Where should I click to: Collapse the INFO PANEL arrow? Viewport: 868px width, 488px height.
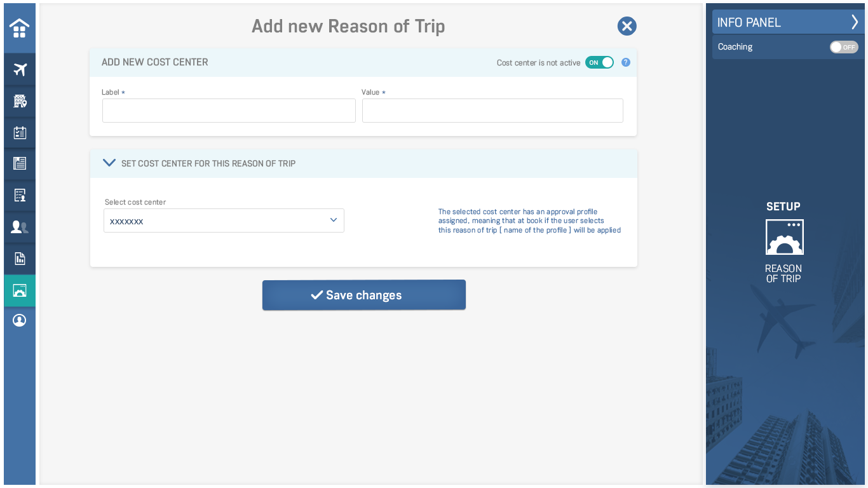(x=855, y=22)
